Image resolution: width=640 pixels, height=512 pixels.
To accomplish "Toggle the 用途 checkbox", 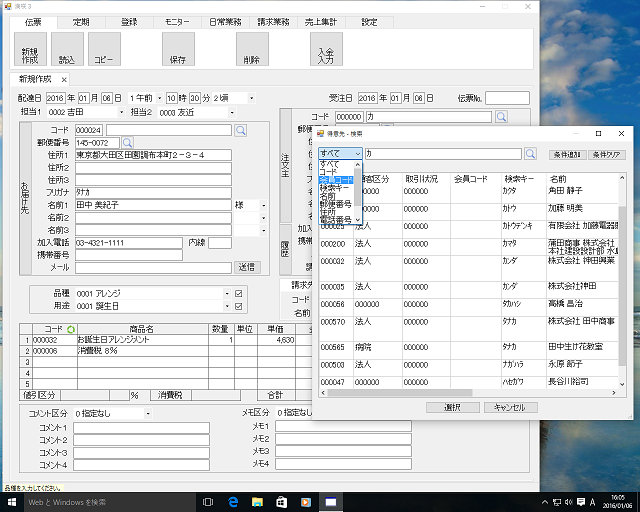I will [x=239, y=306].
